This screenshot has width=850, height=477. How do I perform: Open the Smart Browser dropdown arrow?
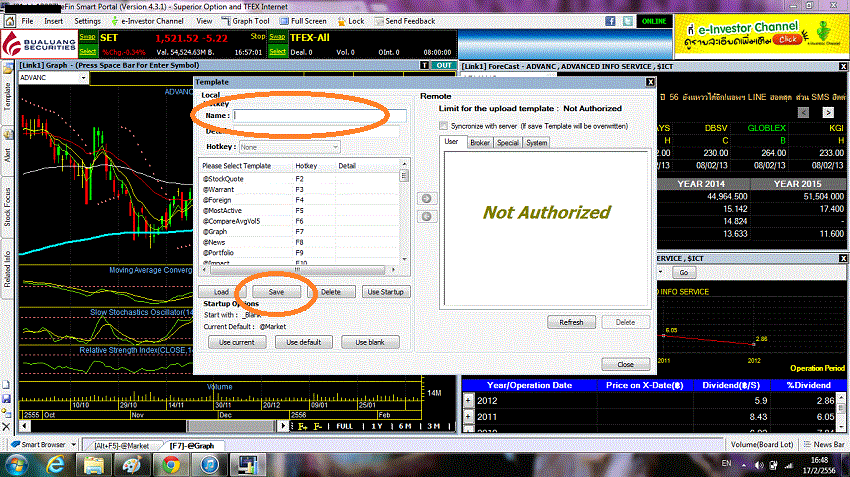[x=74, y=444]
